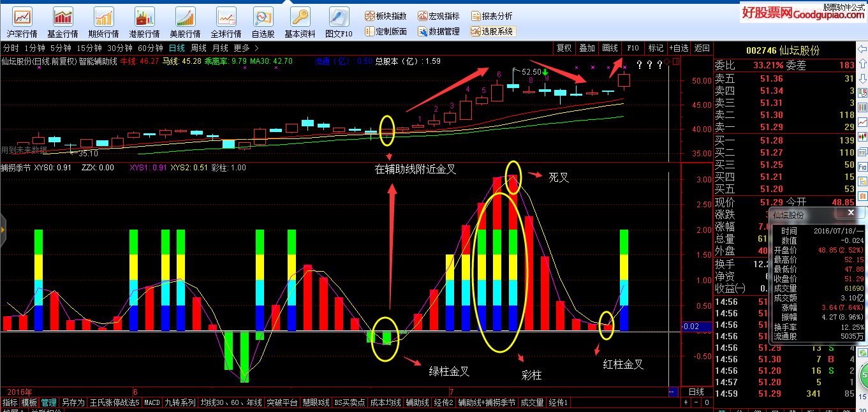868x412 pixels.
Task: Click 用到未来数据 notice on chart
Action: tap(24, 150)
